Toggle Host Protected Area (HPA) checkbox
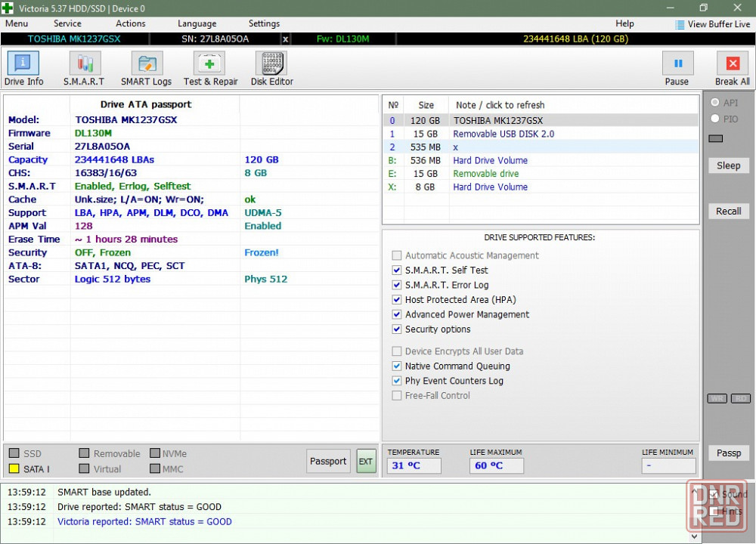This screenshot has width=756, height=544. (x=396, y=300)
